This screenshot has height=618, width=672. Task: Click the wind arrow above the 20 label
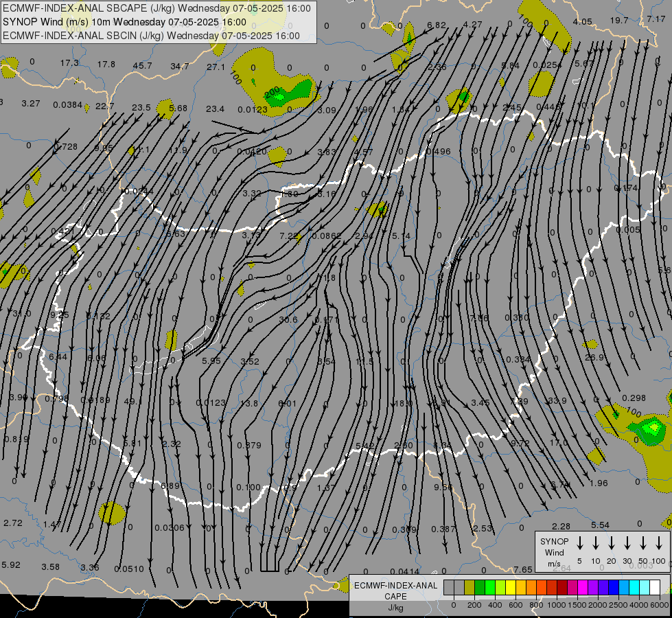(612, 543)
